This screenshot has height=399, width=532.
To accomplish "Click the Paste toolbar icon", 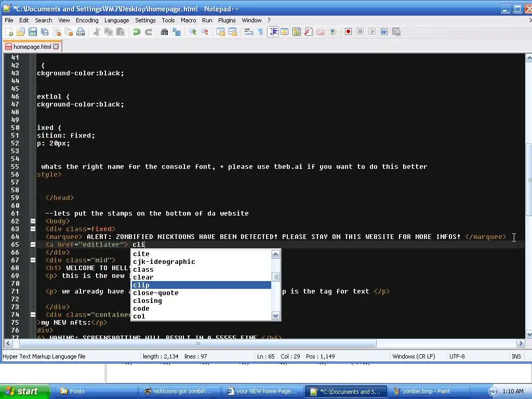I will click(121, 32).
